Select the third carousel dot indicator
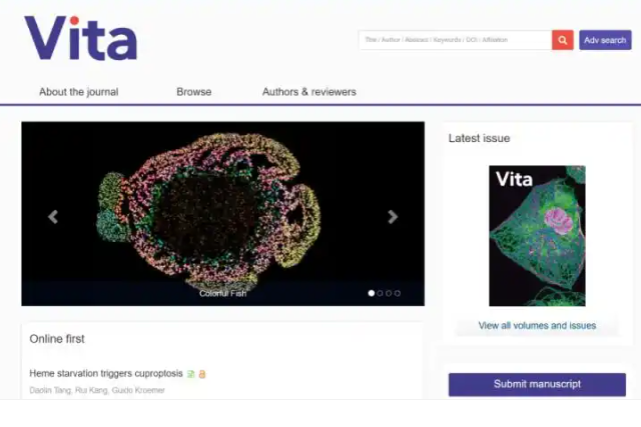The width and height of the screenshot is (641, 427). coord(389,293)
